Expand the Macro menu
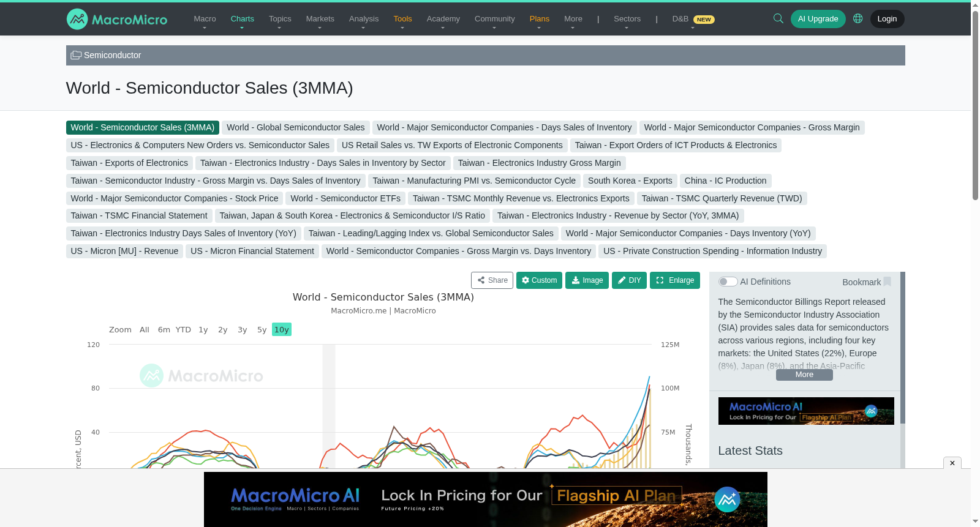Viewport: 980px width, 527px height. 205,19
